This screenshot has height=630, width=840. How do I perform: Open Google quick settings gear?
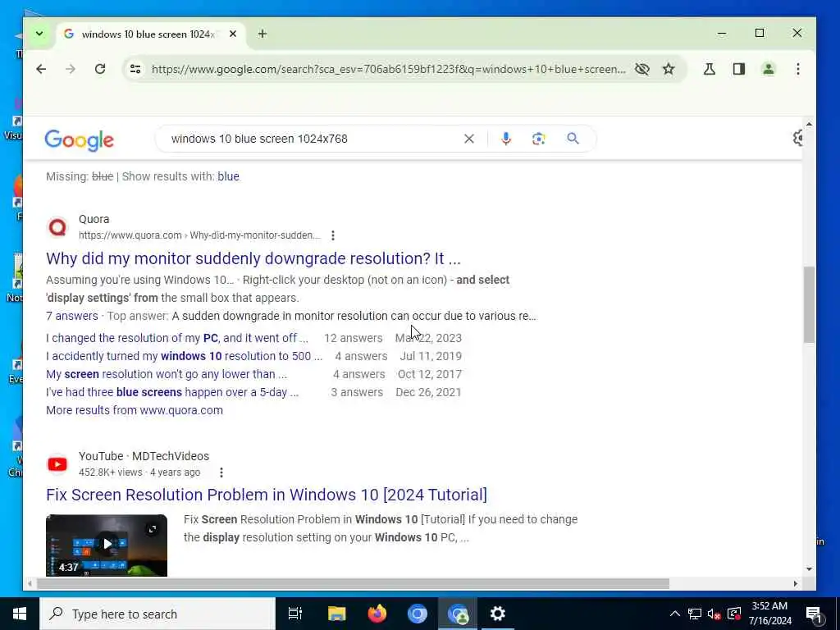point(797,138)
